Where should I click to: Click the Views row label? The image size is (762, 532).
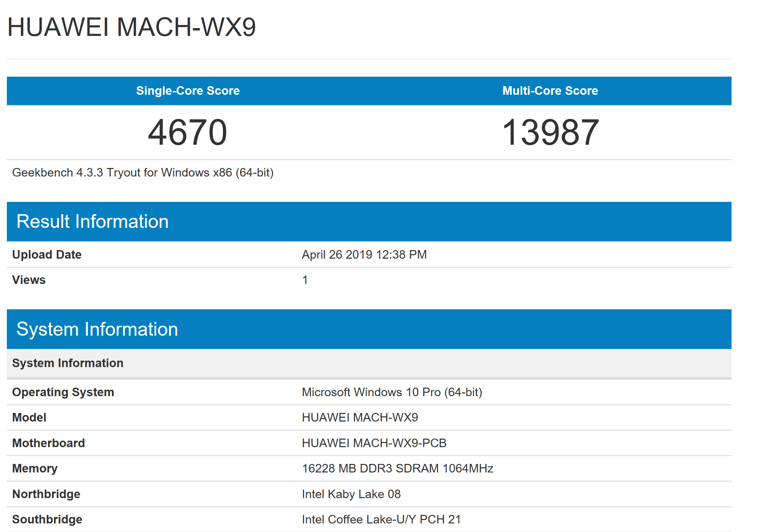[x=29, y=280]
